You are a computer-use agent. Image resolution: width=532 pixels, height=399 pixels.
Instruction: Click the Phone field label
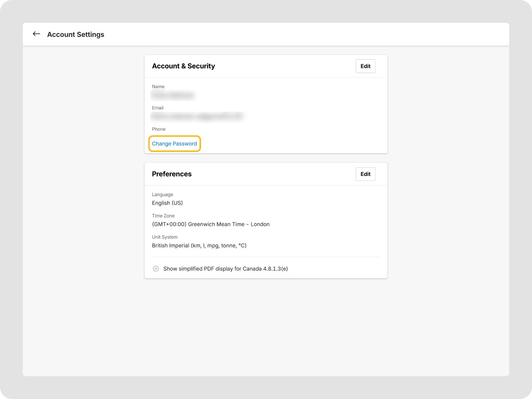point(158,129)
